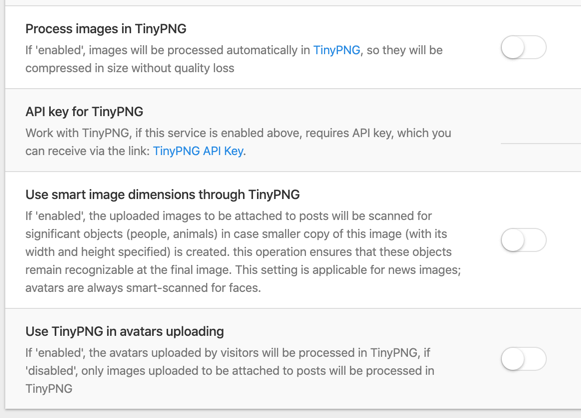Click the "'disabled', only images uploaded" line
The image size is (581, 418).
pyautogui.click(x=230, y=371)
